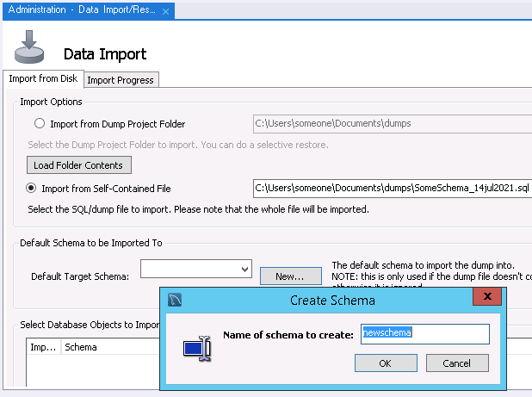
Task: Close the Create Schema dialog
Action: click(488, 298)
